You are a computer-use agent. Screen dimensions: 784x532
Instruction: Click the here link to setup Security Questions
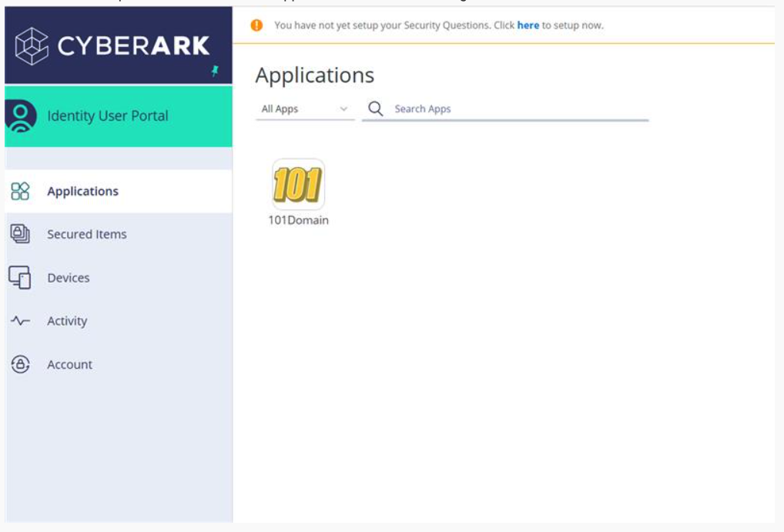pos(527,25)
